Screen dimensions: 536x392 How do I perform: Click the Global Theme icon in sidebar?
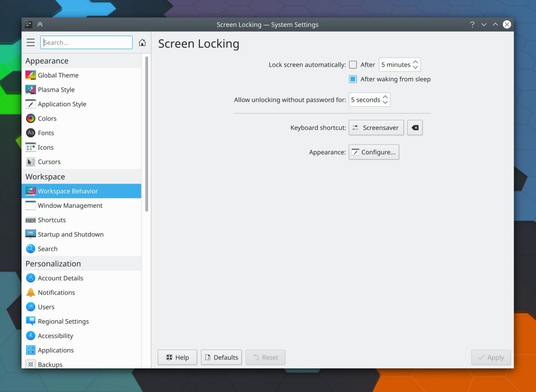[x=30, y=75]
